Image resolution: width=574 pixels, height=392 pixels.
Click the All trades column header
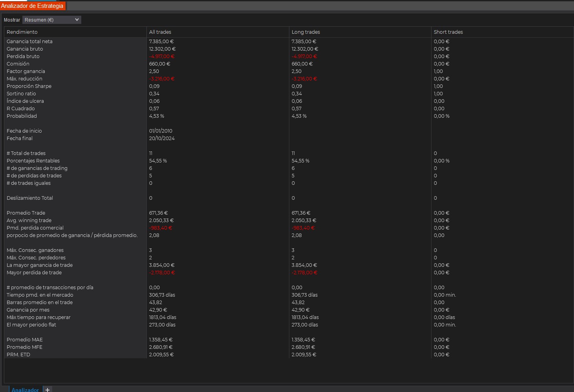pos(160,32)
